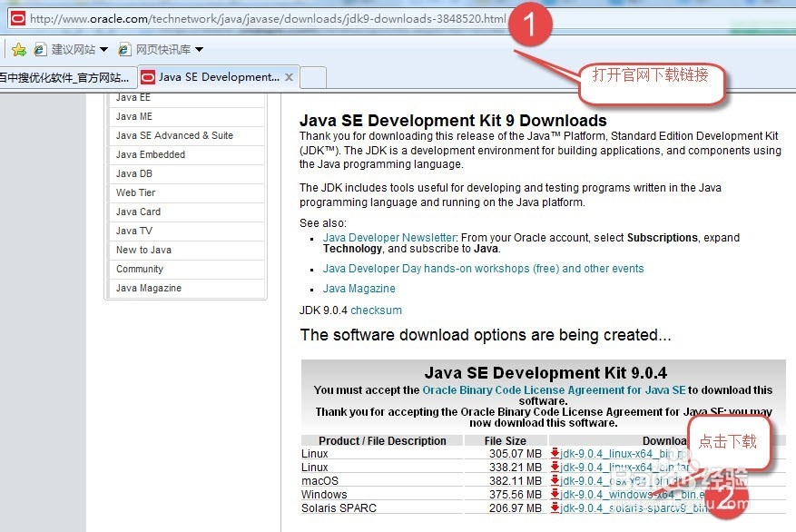Image resolution: width=796 pixels, height=532 pixels.
Task: Download jdk-9.0.4_osx-x64 file
Action: 624,481
